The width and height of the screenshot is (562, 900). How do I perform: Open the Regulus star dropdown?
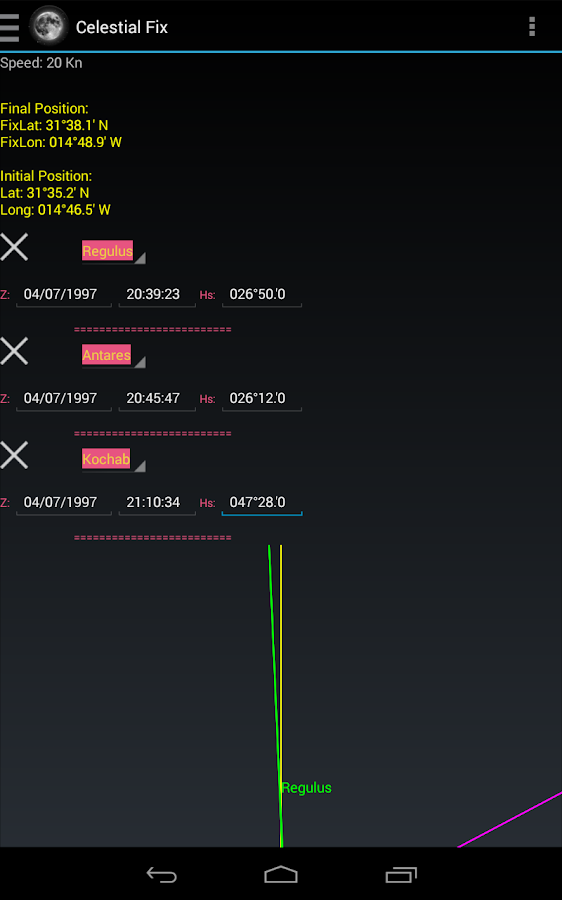(113, 251)
